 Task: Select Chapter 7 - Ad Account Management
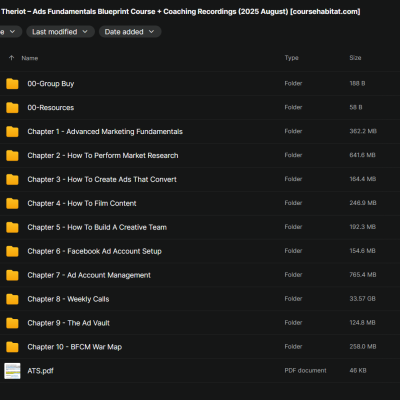(89, 275)
